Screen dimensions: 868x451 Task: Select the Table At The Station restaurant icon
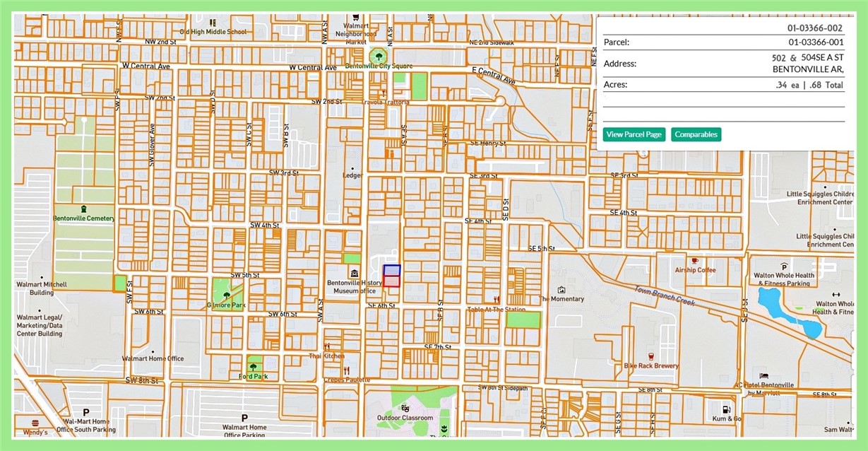497,300
